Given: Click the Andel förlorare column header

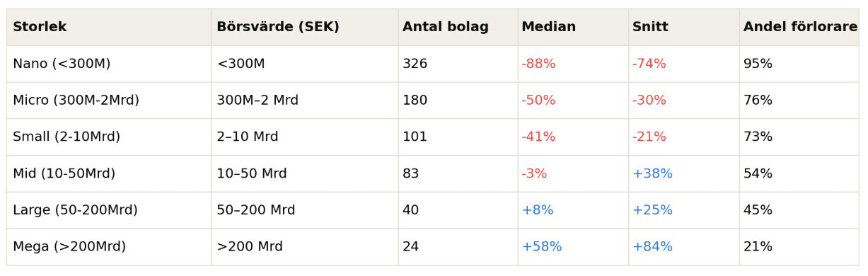Looking at the screenshot, I should tap(800, 27).
